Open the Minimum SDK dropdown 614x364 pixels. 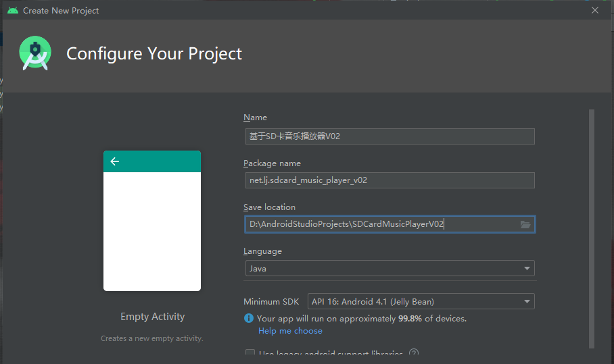tap(421, 301)
